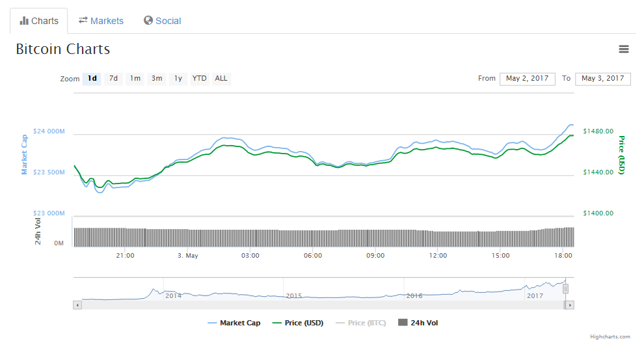Click navigator scrollbar left arrow
Screen dimensions: 644x341
pyautogui.click(x=77, y=305)
